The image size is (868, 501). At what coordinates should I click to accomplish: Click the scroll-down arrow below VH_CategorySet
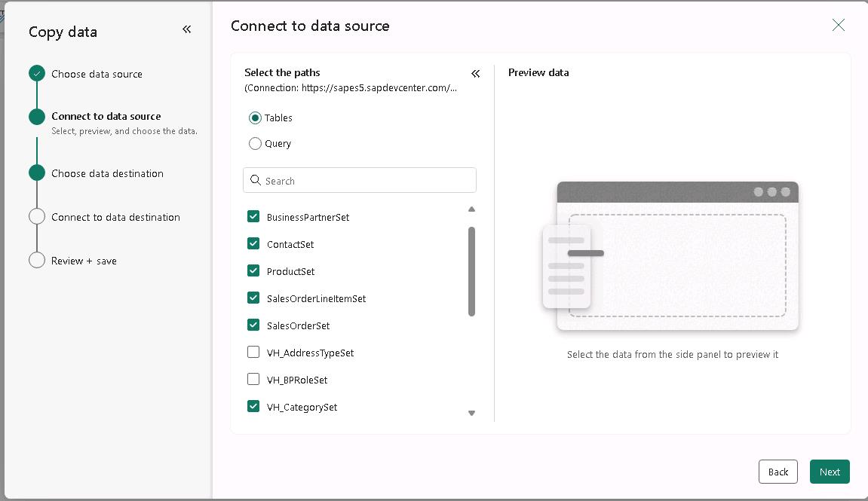click(x=471, y=413)
